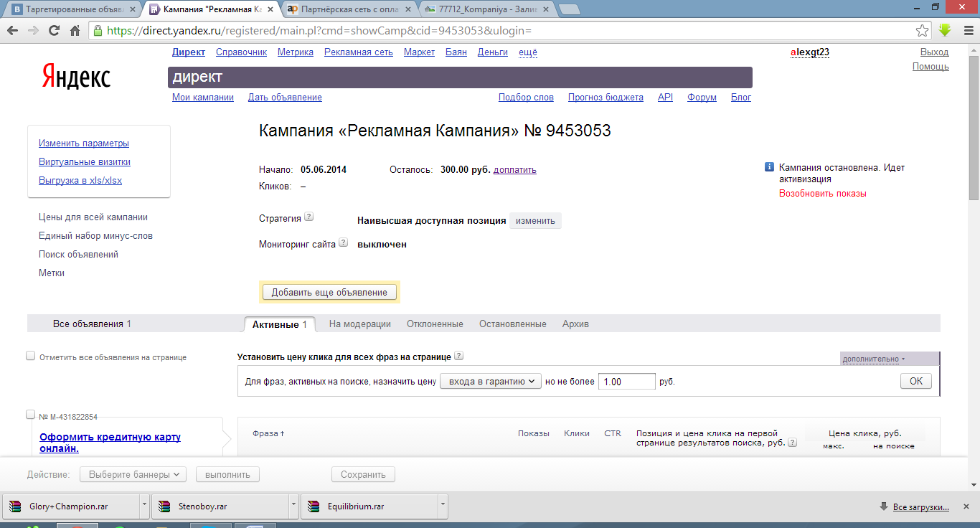Click 'Выгрузка в xls/xlsx' link
980x528 pixels.
(80, 181)
